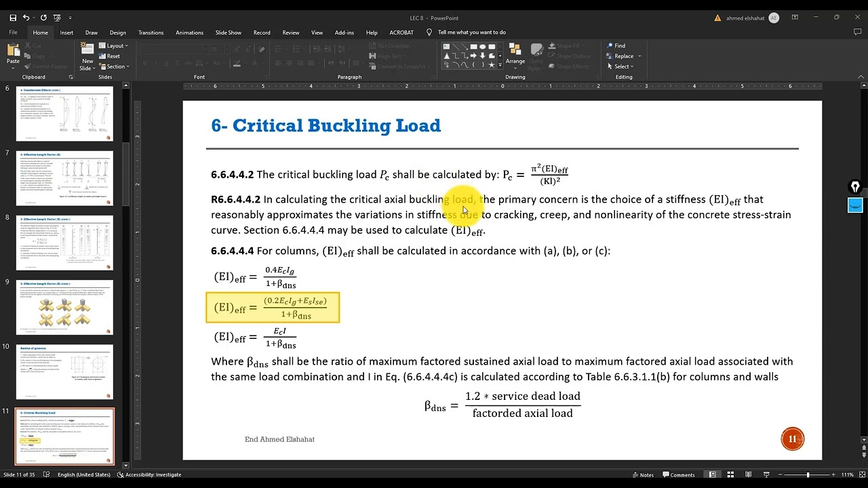This screenshot has height=488, width=868.
Task: Switch to the Design tab
Action: tap(118, 33)
